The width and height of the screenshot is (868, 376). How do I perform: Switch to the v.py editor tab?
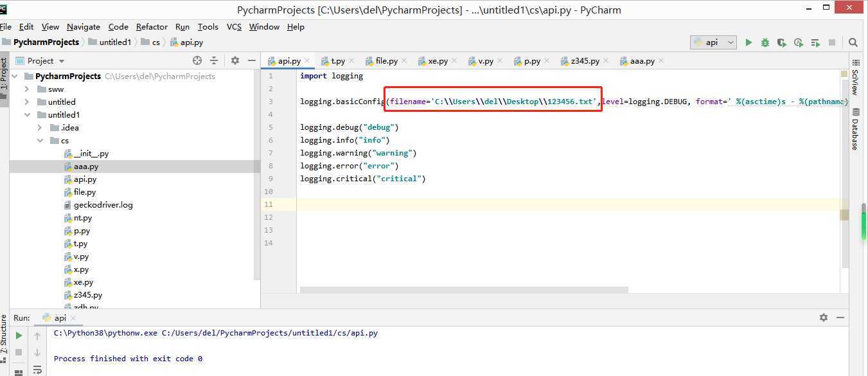(x=486, y=61)
